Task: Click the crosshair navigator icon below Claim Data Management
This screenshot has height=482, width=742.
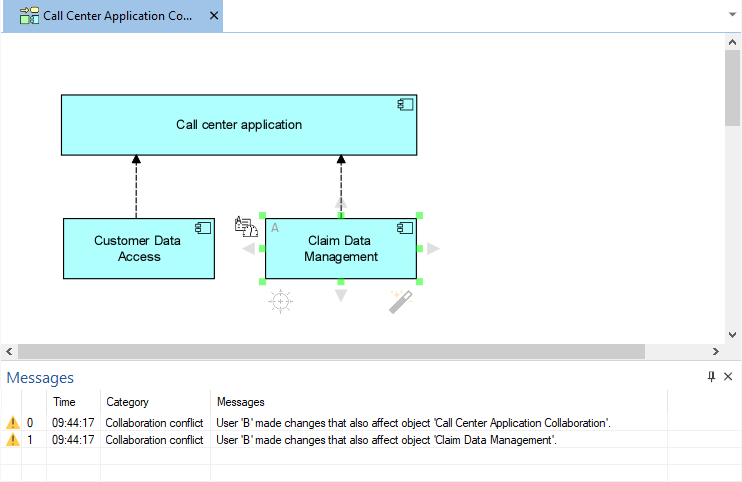Action: point(281,301)
